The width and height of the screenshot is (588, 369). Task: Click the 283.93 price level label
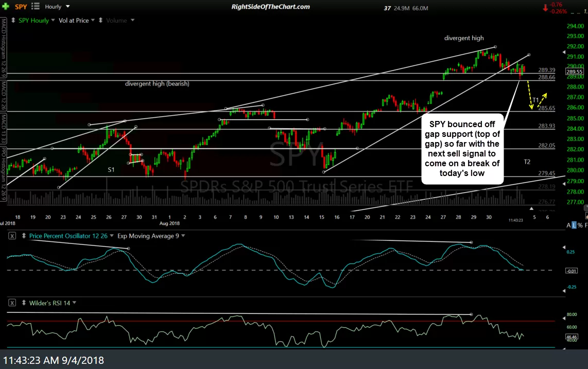click(546, 126)
